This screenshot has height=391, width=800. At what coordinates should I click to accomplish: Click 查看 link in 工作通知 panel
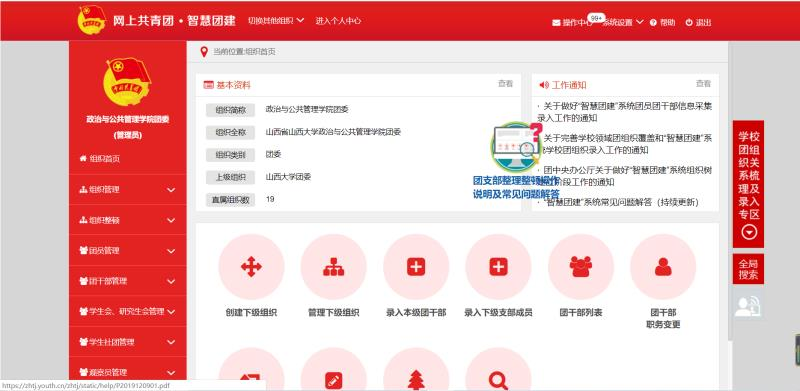[x=703, y=84]
